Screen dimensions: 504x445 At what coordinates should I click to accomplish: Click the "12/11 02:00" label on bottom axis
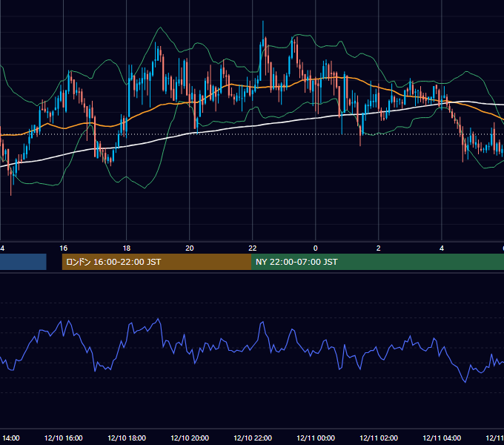coord(379,438)
